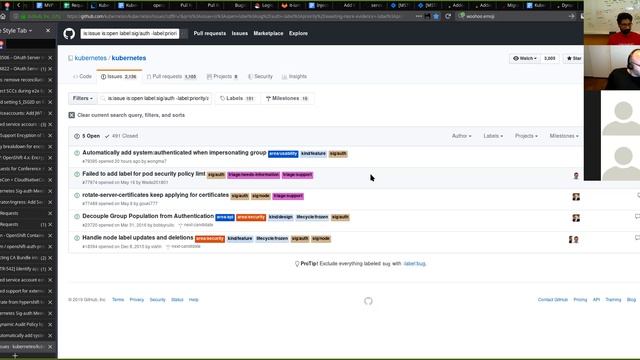Click the comment icon on the Decouple Group issue
Screen dimensions: 640x360
point(637,216)
